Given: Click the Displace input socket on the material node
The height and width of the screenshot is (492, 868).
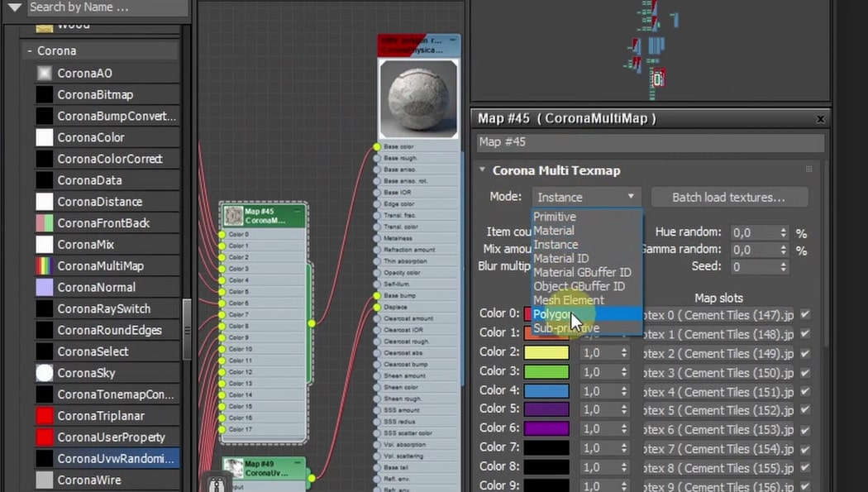Looking at the screenshot, I should coord(377,307).
